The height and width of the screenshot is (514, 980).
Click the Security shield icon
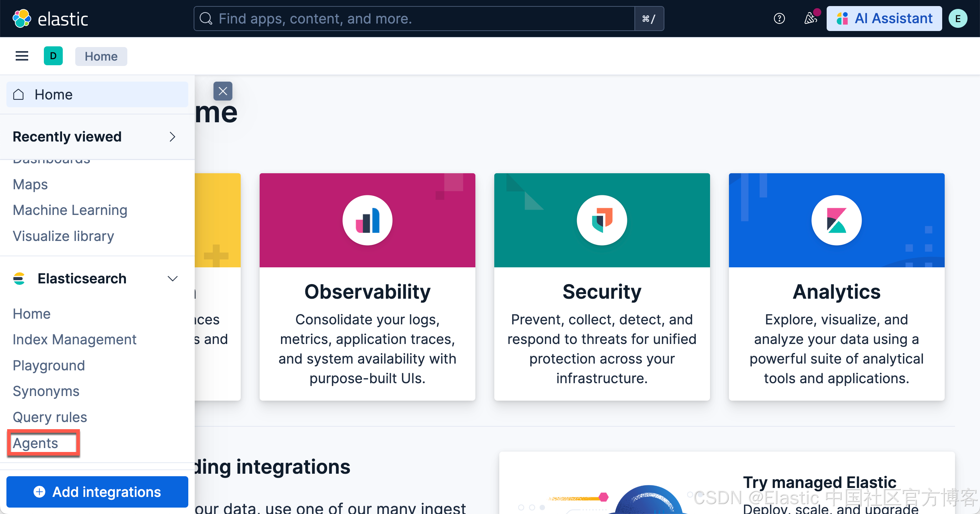pos(602,220)
